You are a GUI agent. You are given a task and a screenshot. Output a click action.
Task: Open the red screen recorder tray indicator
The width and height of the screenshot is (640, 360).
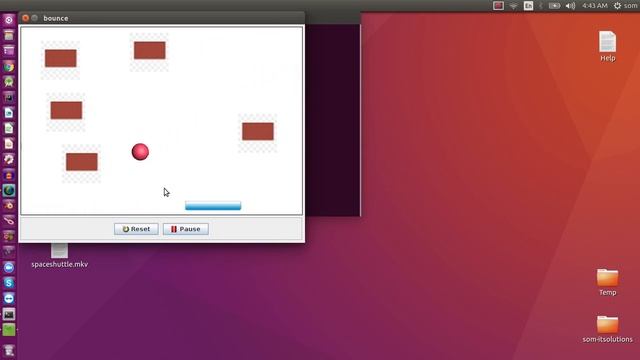[x=498, y=5]
